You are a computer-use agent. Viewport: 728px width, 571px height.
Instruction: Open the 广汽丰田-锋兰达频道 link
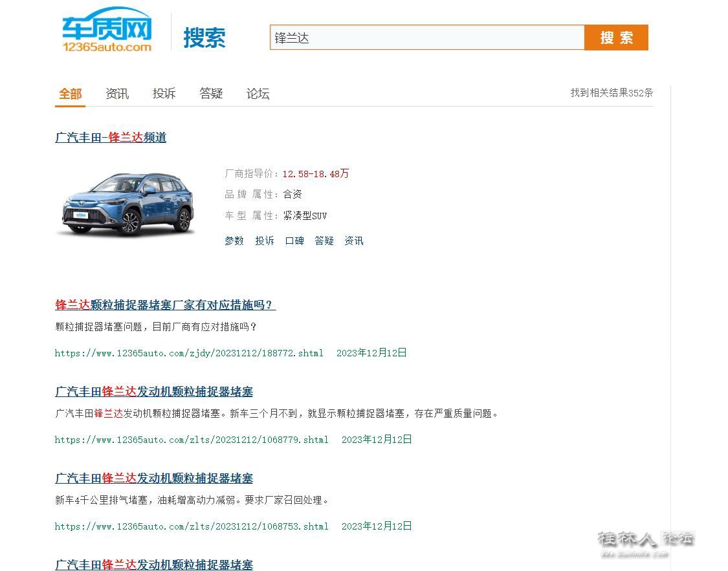[111, 137]
